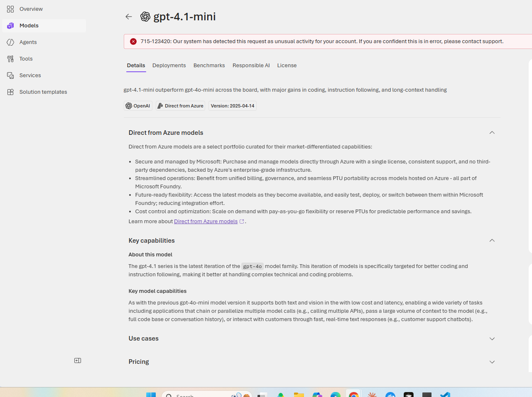The image size is (532, 397).
Task: Click the 'Future-ready flexibility' bullet point
Action: tap(309, 199)
